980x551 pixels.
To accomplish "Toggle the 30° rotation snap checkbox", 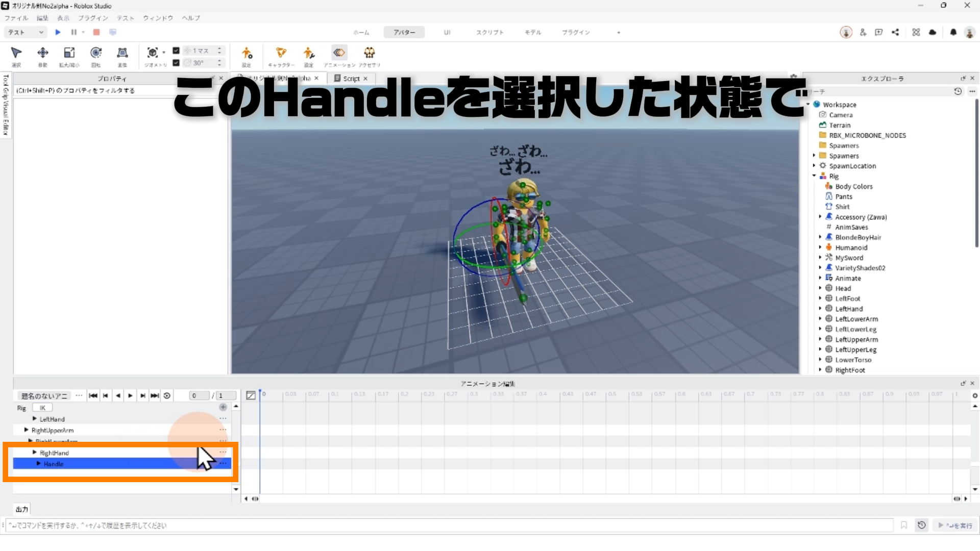I will (176, 63).
